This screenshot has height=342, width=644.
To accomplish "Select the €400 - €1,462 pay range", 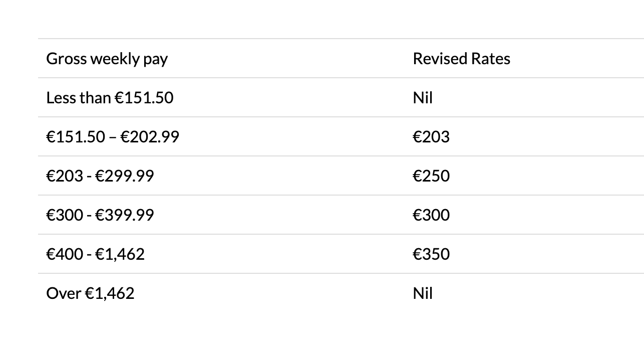I will [95, 254].
